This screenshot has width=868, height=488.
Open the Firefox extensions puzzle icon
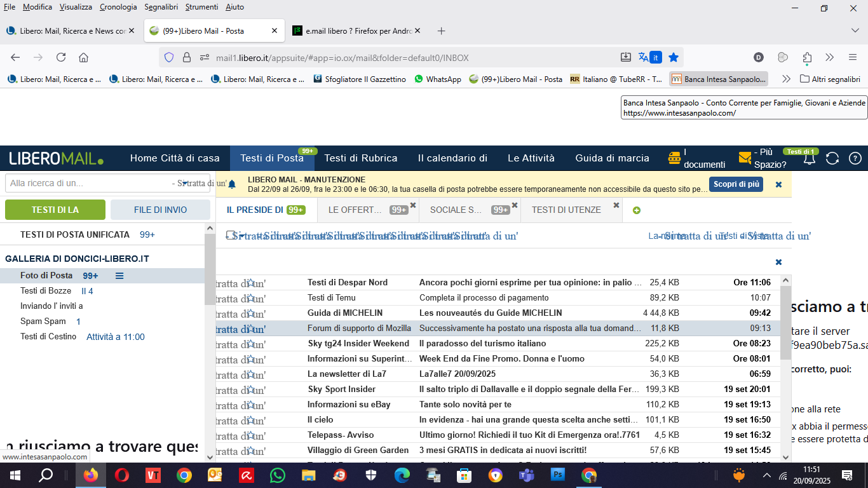807,57
